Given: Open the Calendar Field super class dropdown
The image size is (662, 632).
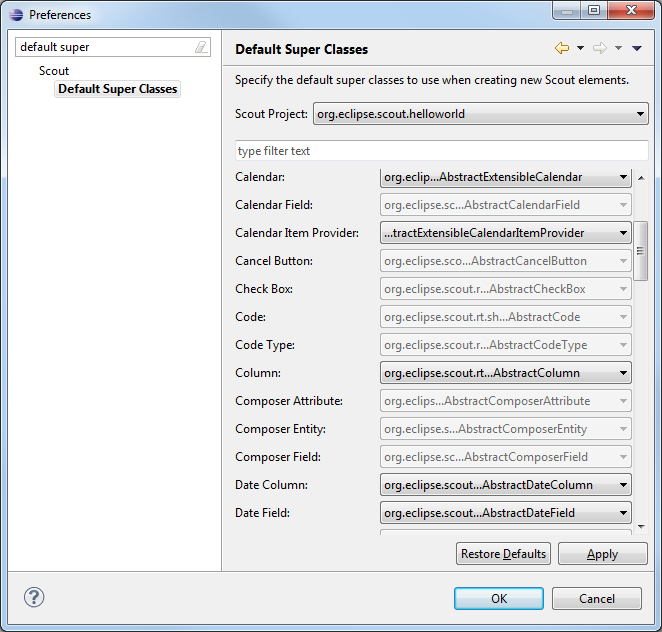Looking at the screenshot, I should click(506, 205).
